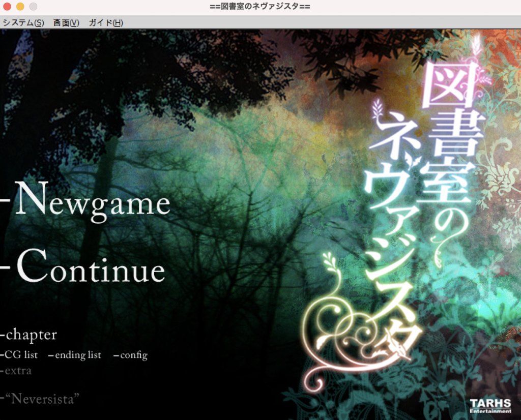
Task: Click the 図書室のネヴァジスタ title logo artwork
Action: [x=395, y=213]
